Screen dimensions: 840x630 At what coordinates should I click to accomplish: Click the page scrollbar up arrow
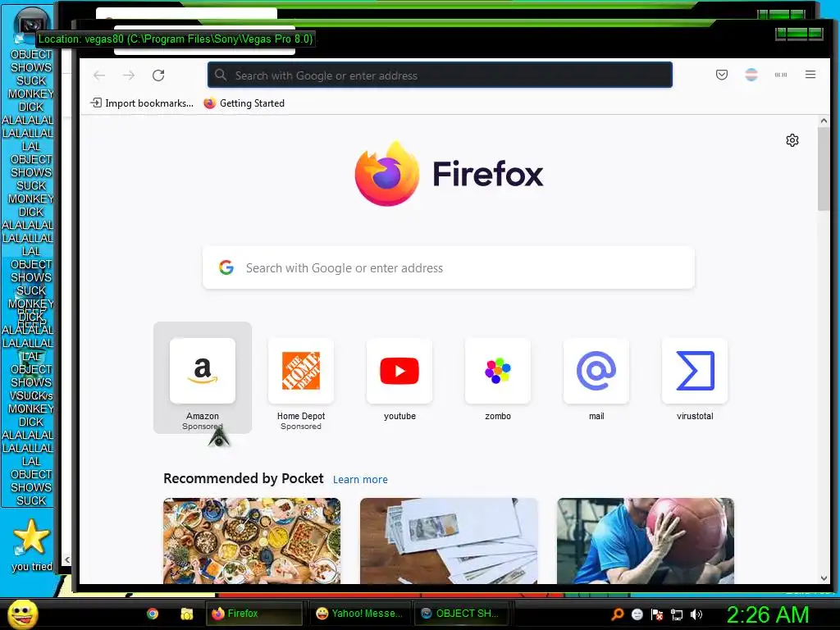[824, 121]
